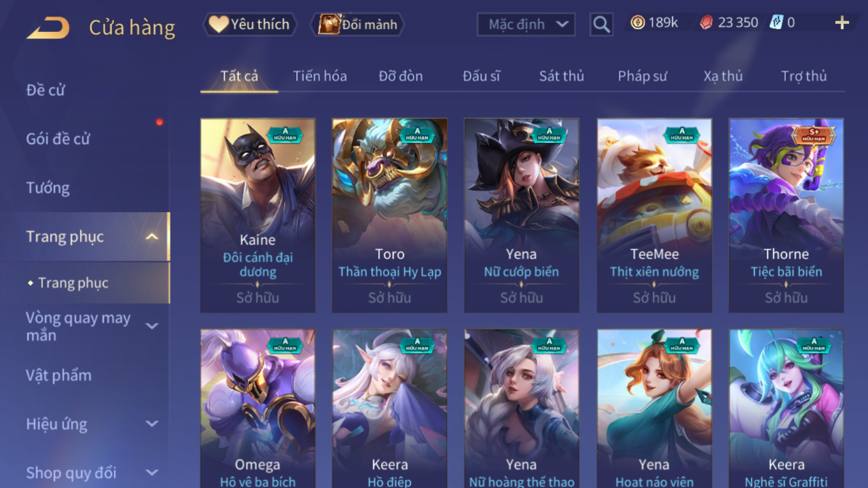868x488 pixels.
Task: Select the Sát thủ category tab
Action: (561, 76)
